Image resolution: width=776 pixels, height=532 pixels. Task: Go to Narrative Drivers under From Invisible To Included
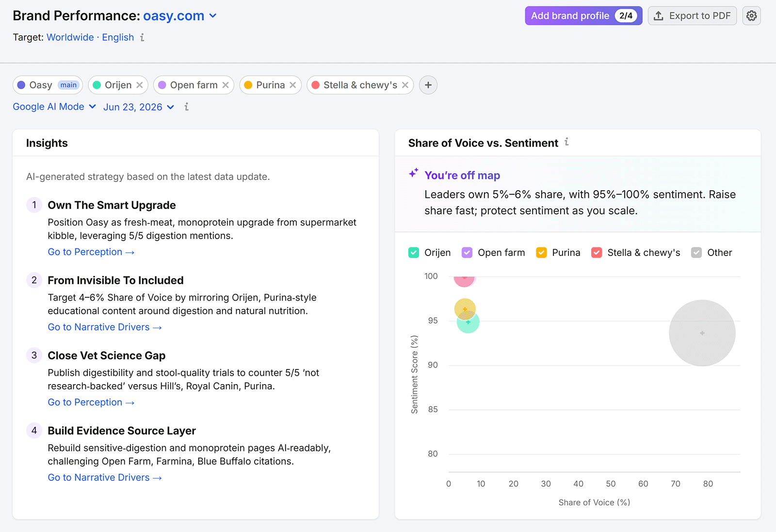[x=105, y=327]
